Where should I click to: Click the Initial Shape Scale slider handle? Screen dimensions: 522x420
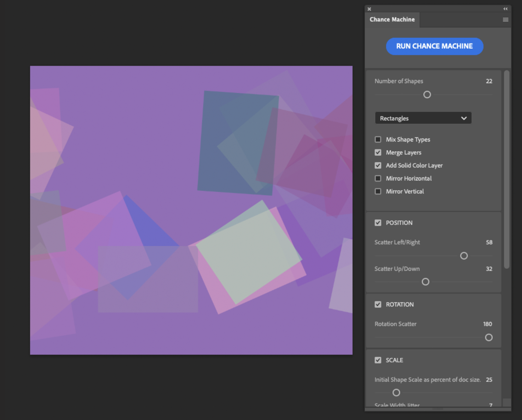[x=396, y=393]
